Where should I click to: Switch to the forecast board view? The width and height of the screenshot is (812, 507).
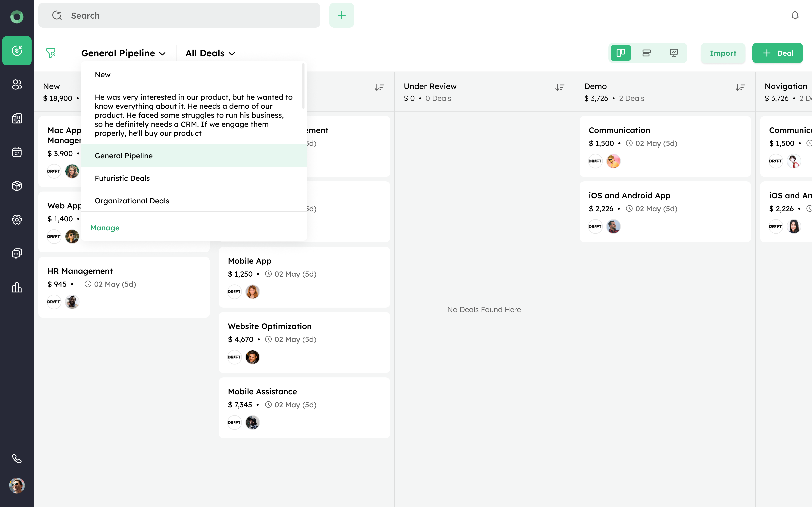(x=673, y=53)
